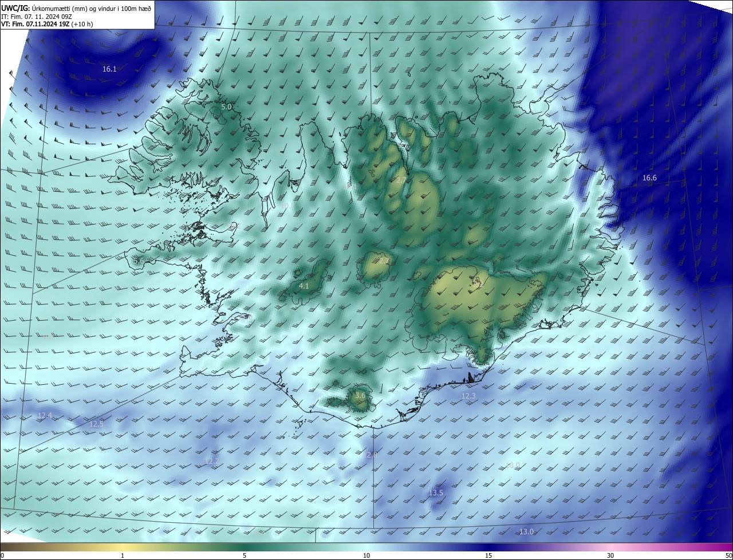Click the 16.6 value off the east coast
The image size is (733, 560).
pos(649,178)
